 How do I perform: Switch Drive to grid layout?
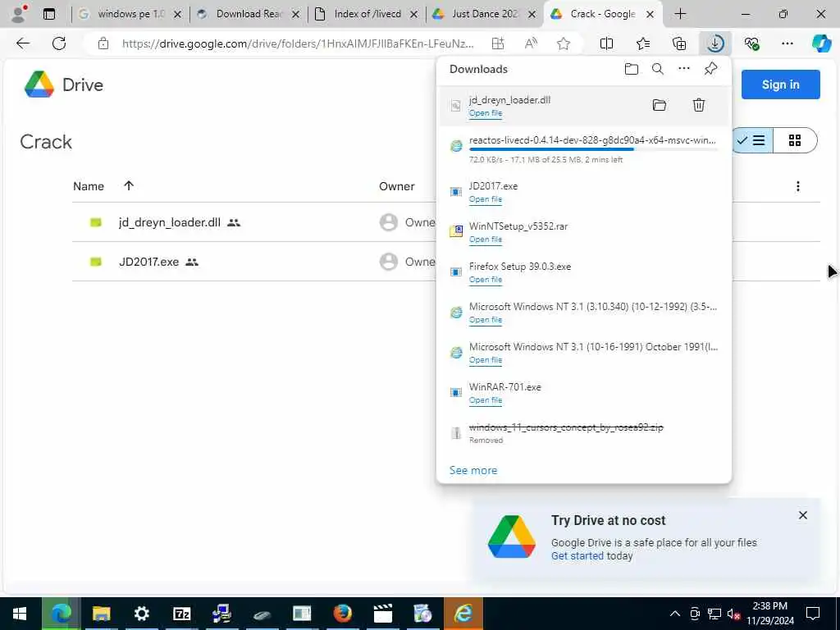(x=795, y=140)
